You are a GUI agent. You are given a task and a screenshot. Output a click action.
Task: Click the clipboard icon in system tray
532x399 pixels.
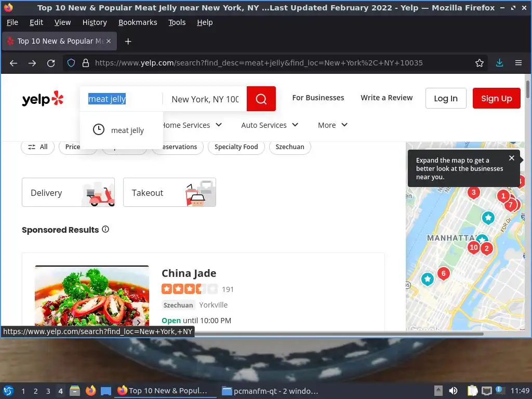(x=472, y=391)
